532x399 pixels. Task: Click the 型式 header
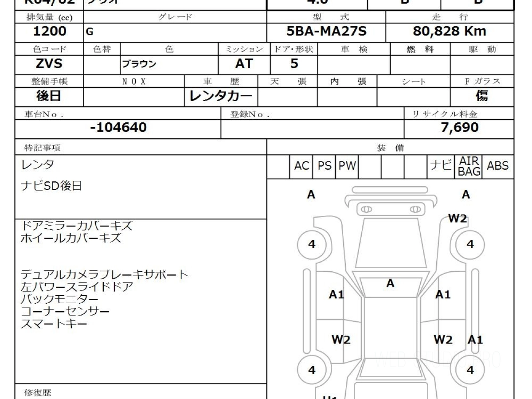(332, 17)
